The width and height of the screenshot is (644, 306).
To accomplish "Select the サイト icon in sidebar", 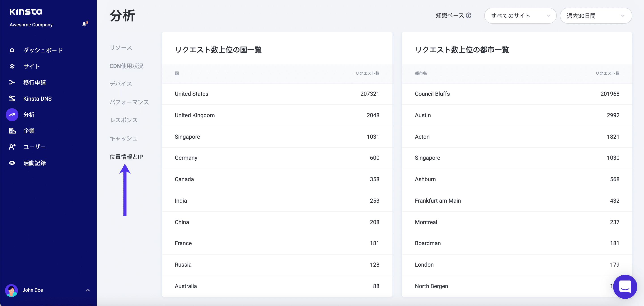I will coord(12,66).
